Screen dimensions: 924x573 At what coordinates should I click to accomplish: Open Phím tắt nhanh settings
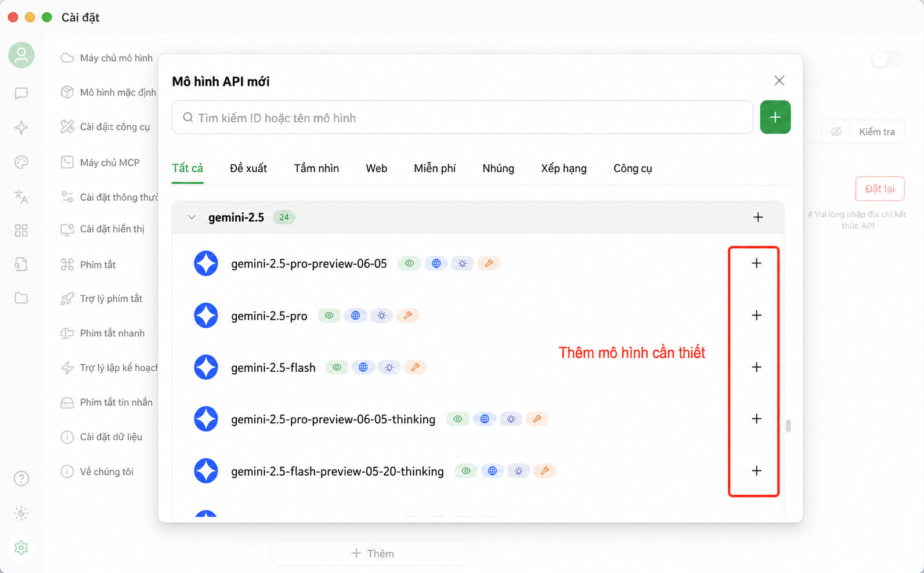(x=103, y=333)
